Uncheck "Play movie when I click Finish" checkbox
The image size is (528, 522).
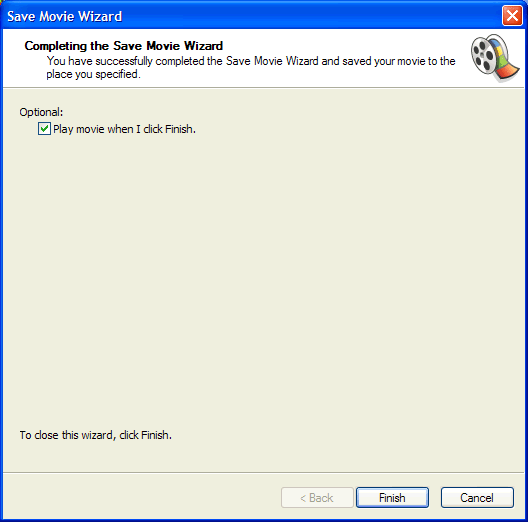pyautogui.click(x=44, y=129)
